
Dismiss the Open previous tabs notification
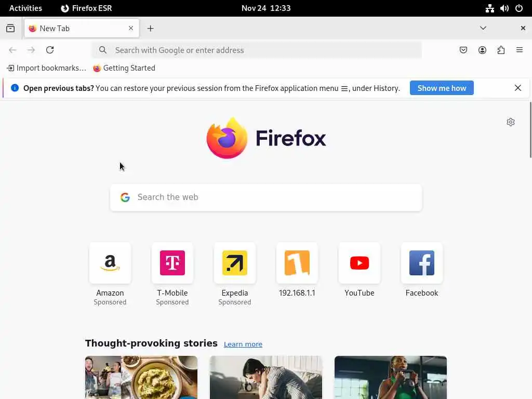pyautogui.click(x=518, y=88)
